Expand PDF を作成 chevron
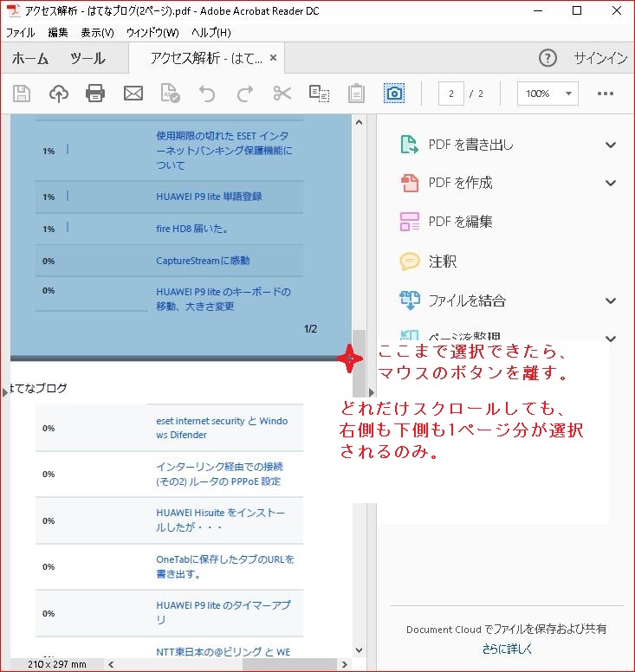Image resolution: width=635 pixels, height=672 pixels. pyautogui.click(x=611, y=183)
